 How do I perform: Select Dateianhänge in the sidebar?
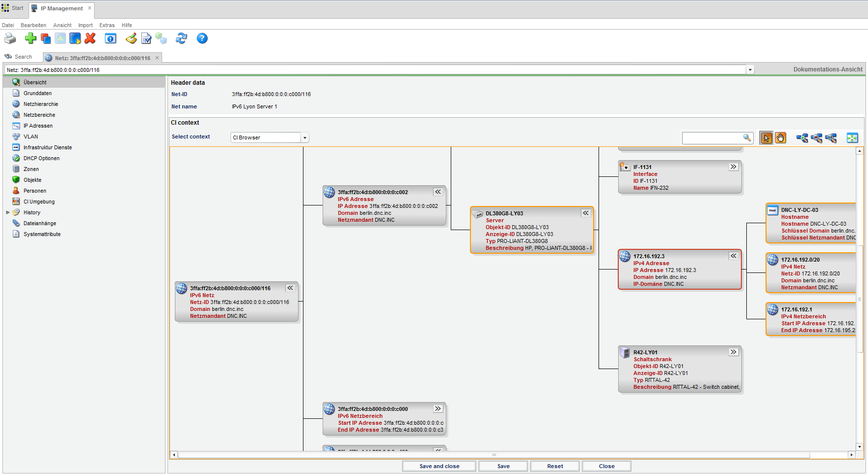pyautogui.click(x=84, y=223)
